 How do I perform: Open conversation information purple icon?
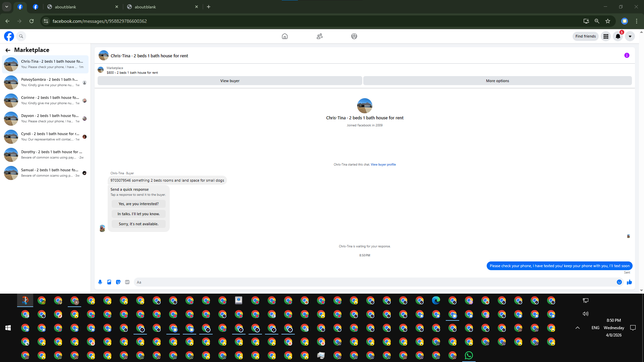[627, 56]
